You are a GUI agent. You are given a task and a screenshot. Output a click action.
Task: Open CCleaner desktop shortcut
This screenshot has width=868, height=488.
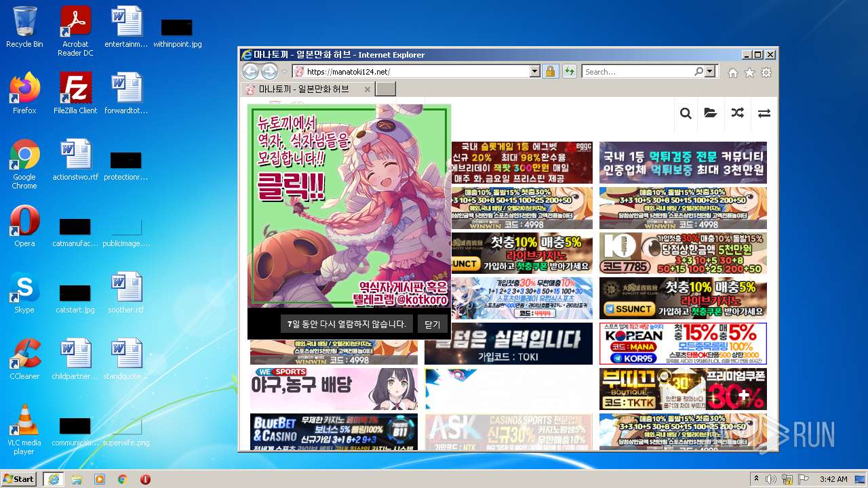(x=24, y=359)
